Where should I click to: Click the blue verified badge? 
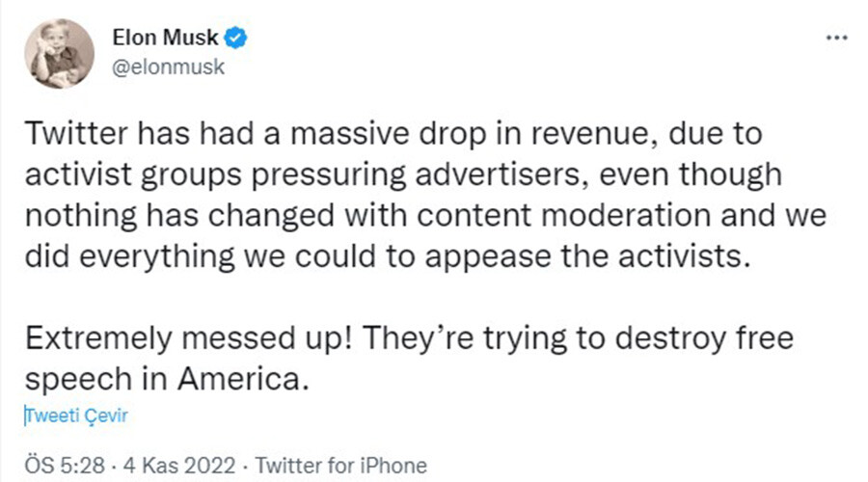235,40
